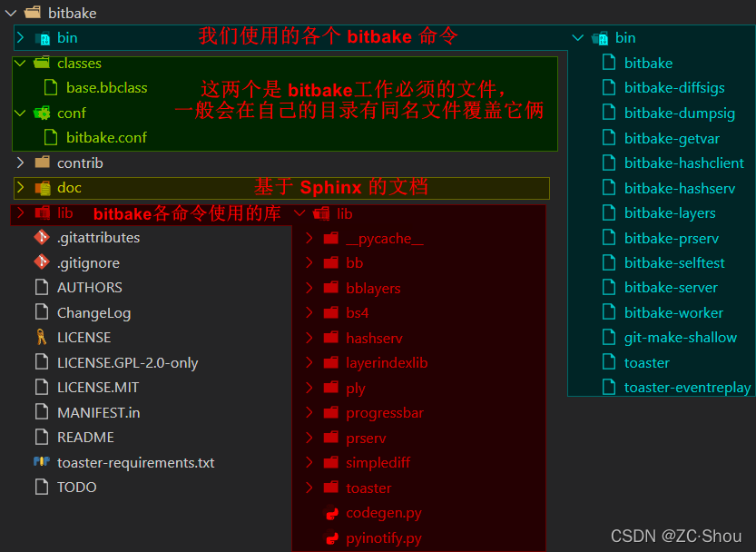Click the contrib folder icon

[x=42, y=163]
